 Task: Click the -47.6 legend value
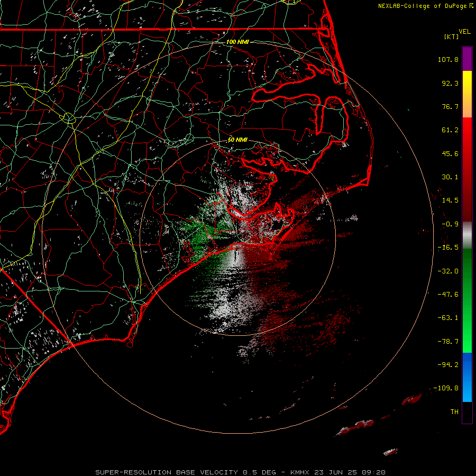click(448, 295)
